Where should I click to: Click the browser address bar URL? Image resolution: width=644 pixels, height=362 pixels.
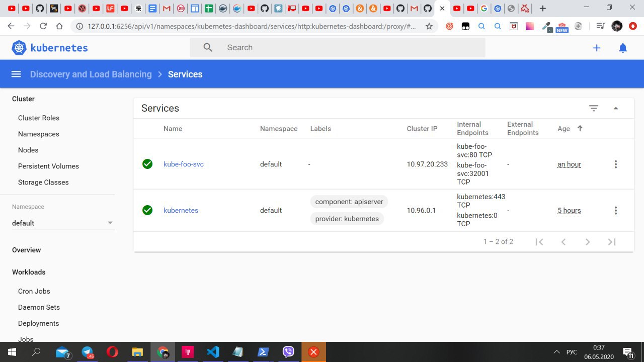(x=252, y=26)
